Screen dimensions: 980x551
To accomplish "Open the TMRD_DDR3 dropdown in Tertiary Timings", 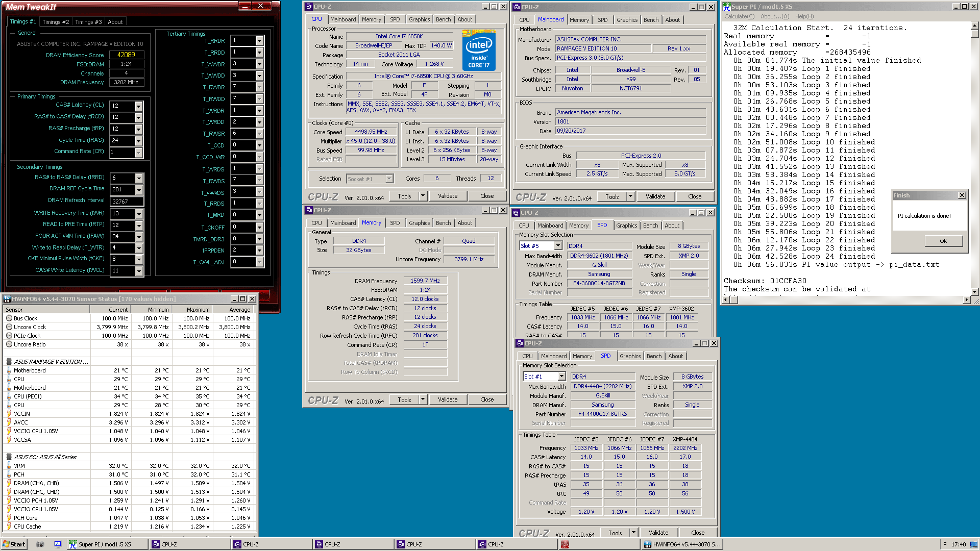I will tap(259, 239).
